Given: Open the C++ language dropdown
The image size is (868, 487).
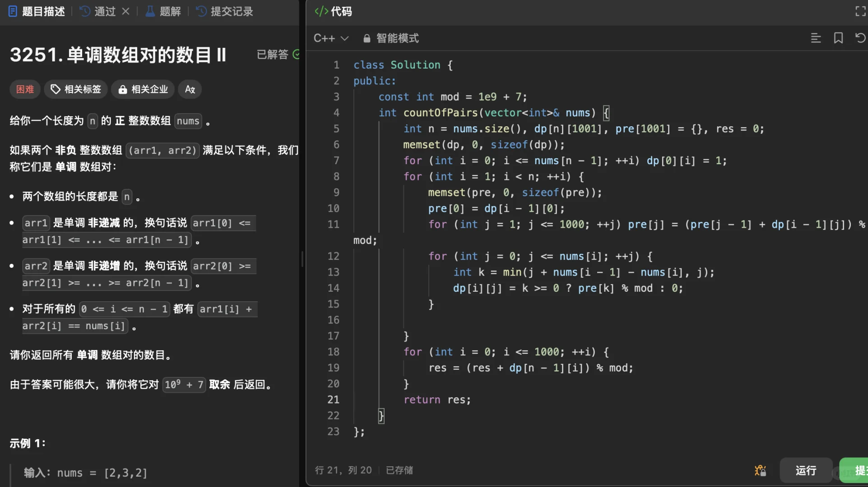Looking at the screenshot, I should point(331,38).
